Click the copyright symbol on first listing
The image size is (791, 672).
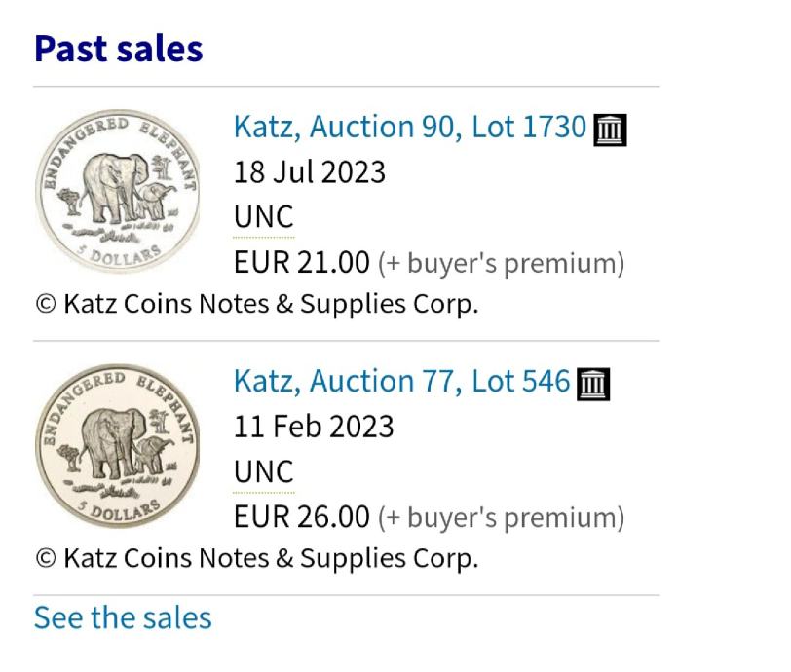46,304
